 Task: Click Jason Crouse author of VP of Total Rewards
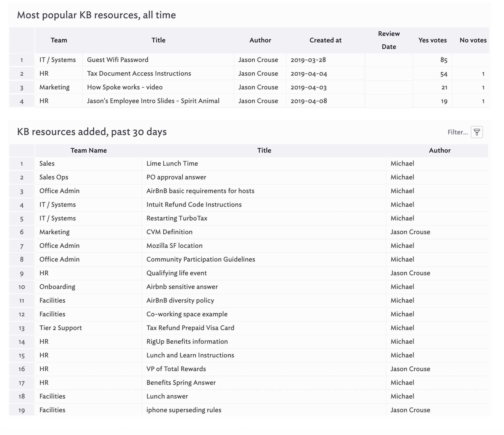tap(410, 369)
